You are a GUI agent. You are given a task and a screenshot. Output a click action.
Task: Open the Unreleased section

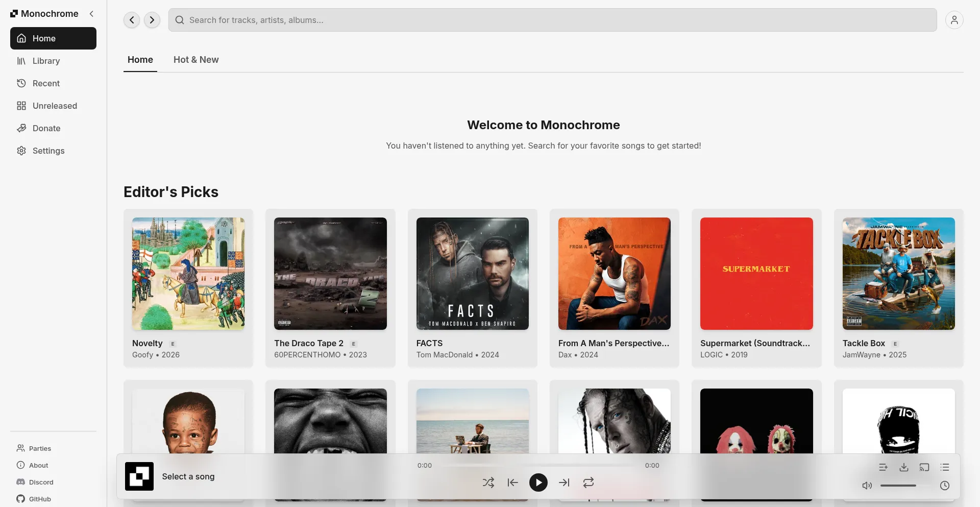click(53, 106)
